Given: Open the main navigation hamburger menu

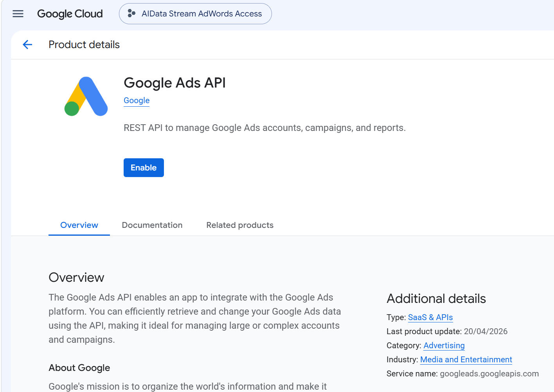Looking at the screenshot, I should click(18, 14).
